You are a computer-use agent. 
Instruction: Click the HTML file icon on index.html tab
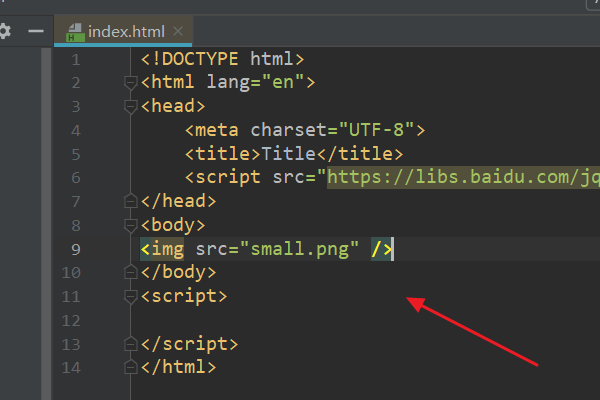point(75,33)
